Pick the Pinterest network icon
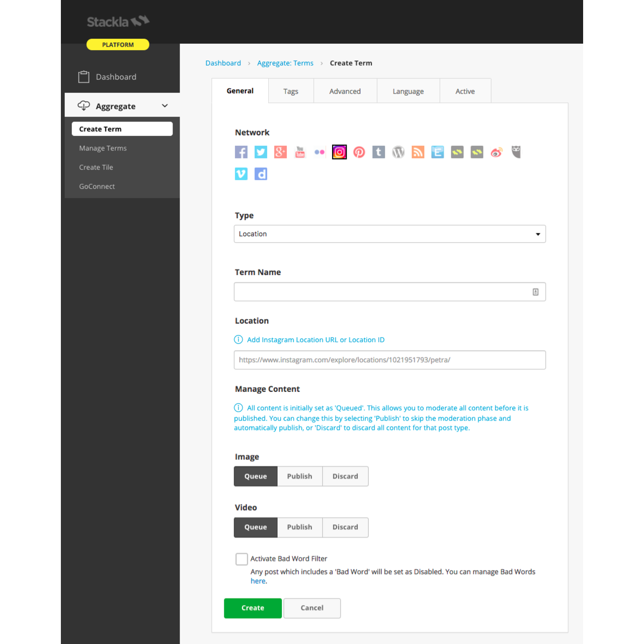The height and width of the screenshot is (644, 644). tap(359, 152)
